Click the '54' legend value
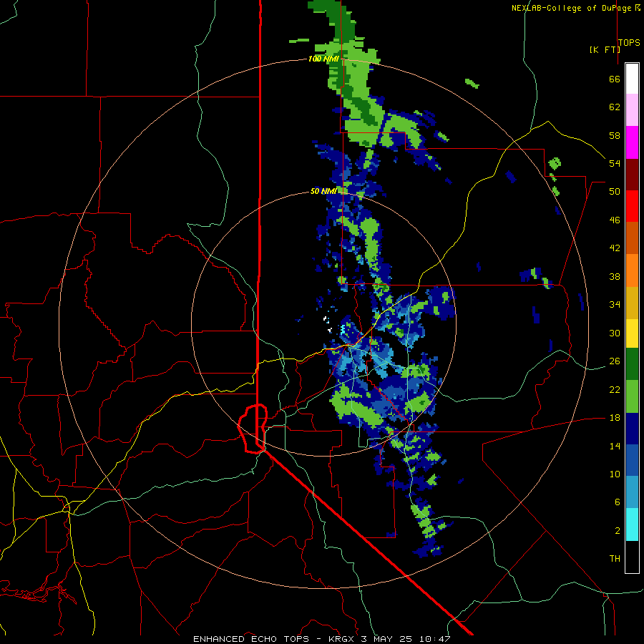This screenshot has height=644, width=644. (615, 163)
